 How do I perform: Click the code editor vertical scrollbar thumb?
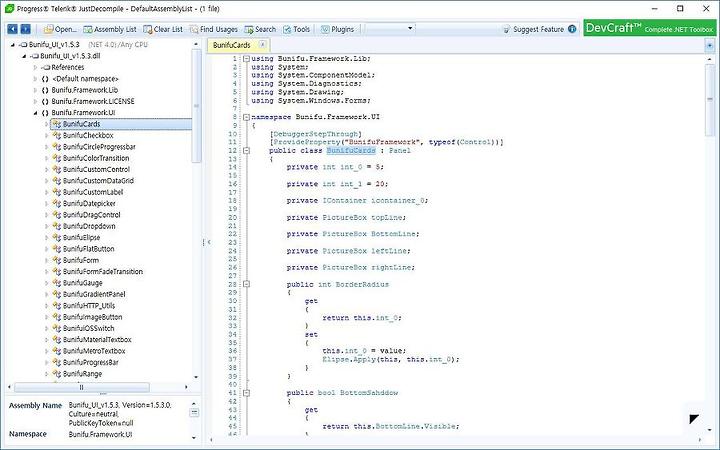(710, 99)
